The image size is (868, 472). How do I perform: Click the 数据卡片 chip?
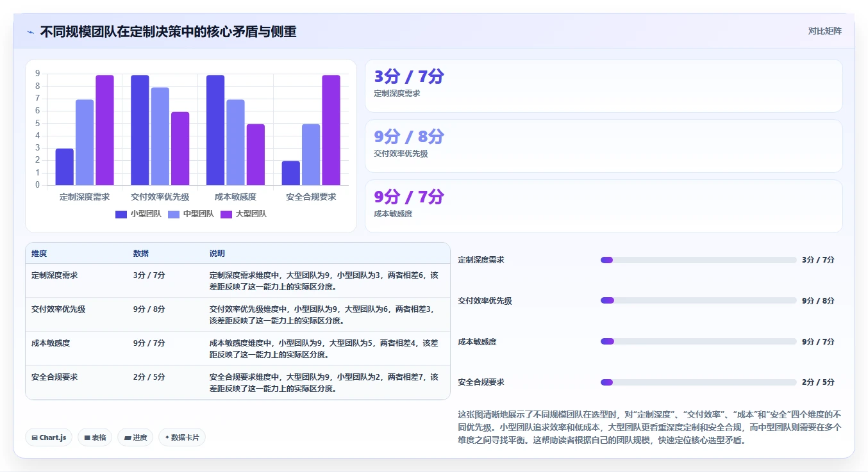point(182,437)
